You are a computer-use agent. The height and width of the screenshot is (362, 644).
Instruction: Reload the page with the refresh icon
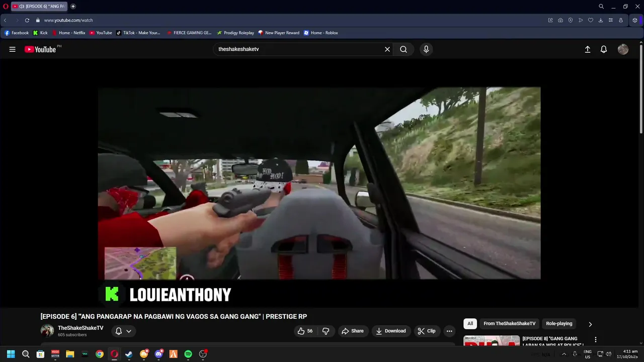[27, 20]
